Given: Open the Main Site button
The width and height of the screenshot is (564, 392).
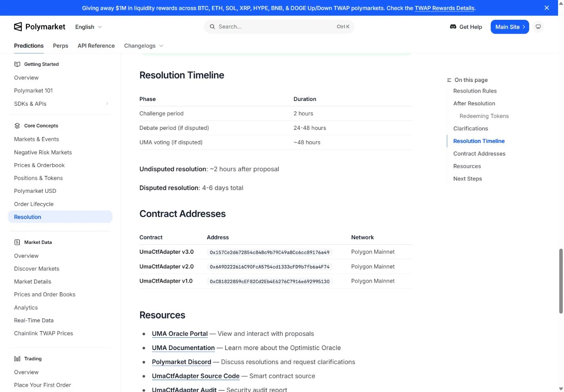Looking at the screenshot, I should click(510, 27).
